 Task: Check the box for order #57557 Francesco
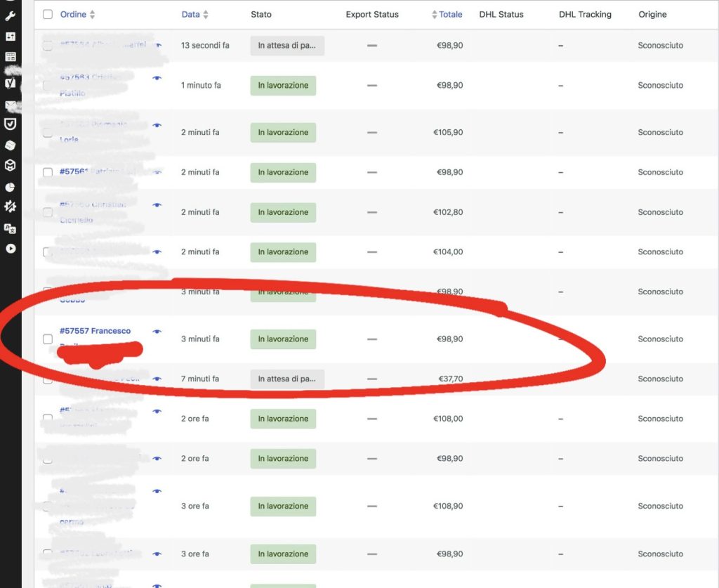48,339
